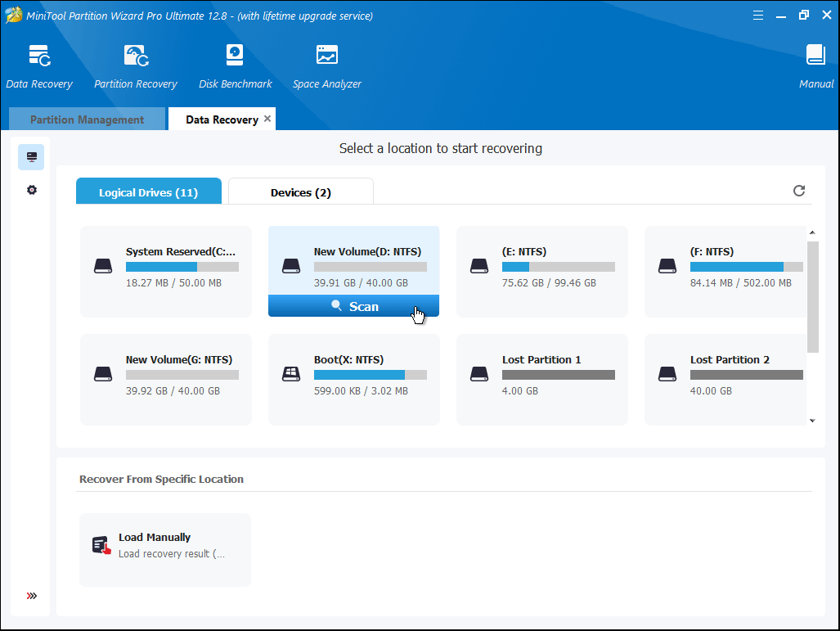The image size is (840, 631).
Task: Click the drive list scrollbar thumb
Action: pyautogui.click(x=813, y=296)
